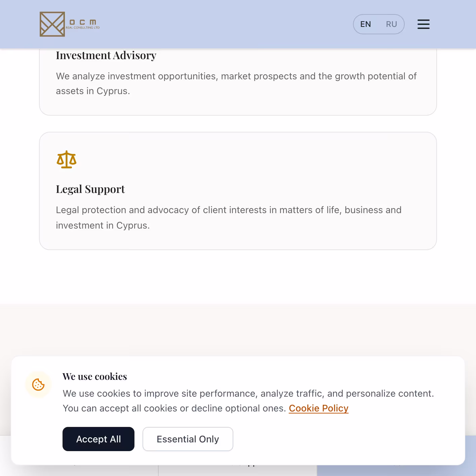Open the hamburger navigation menu

[x=423, y=24]
